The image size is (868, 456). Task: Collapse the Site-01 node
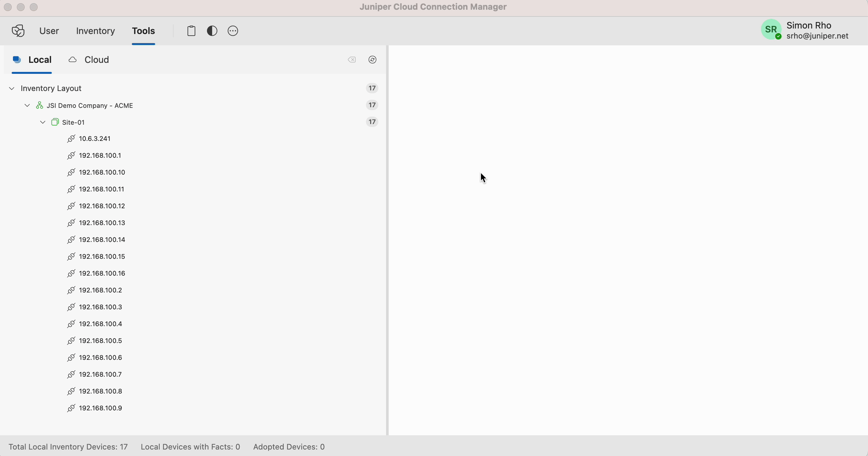(x=42, y=122)
